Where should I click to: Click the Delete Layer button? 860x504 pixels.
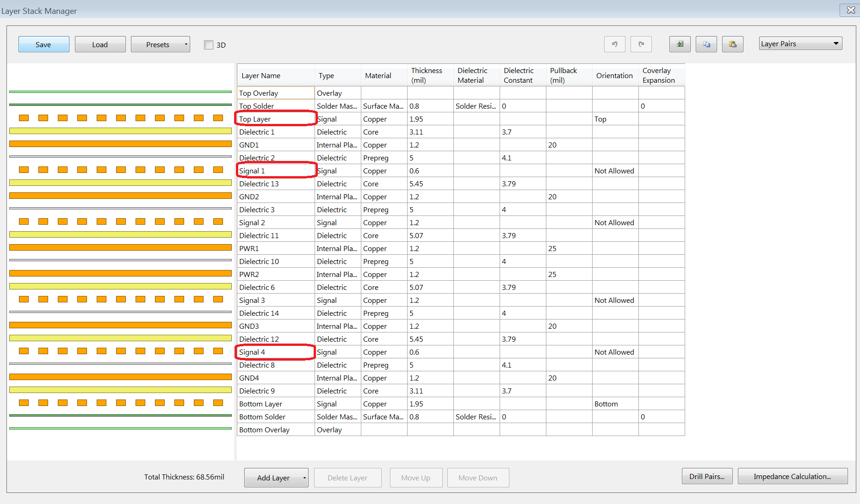coord(347,478)
